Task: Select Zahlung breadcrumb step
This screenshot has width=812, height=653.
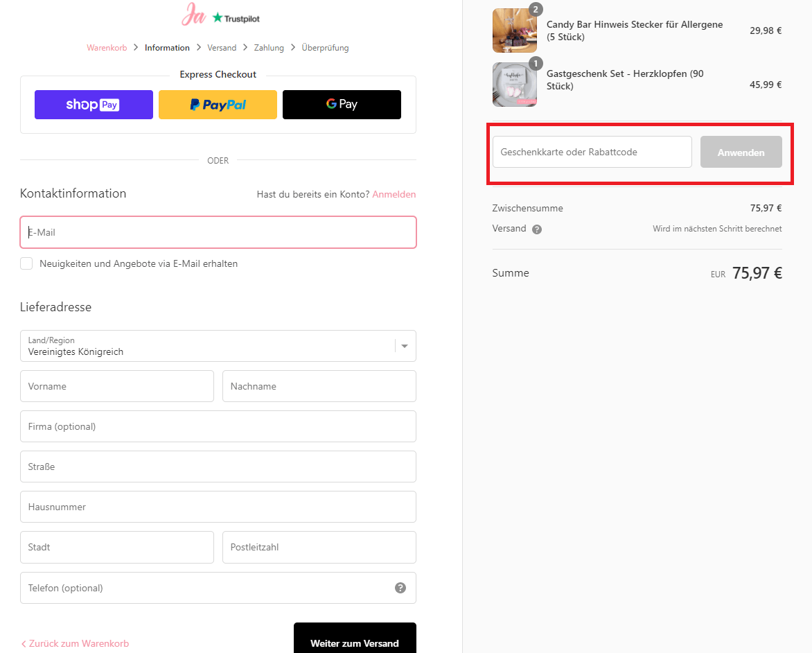Action: pos(269,48)
